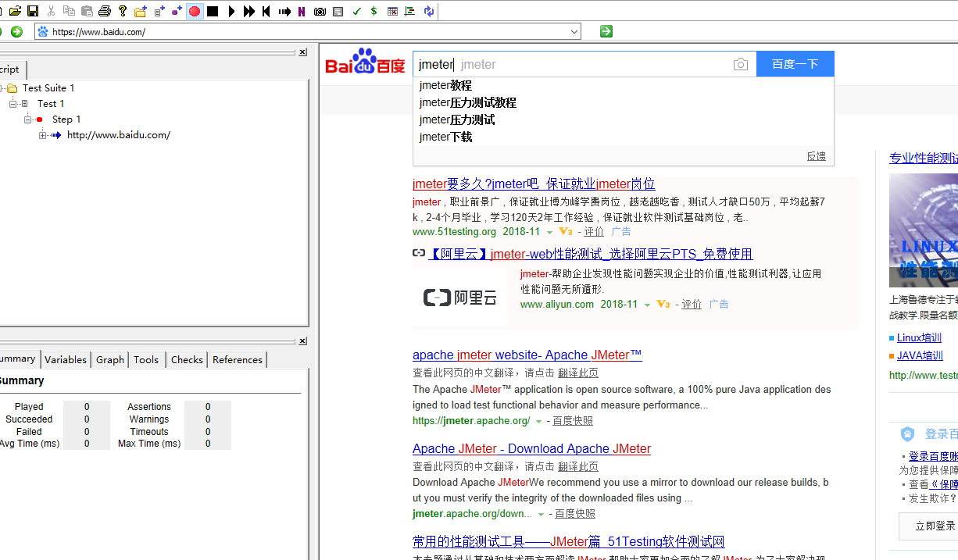
Task: Take a screenshot with the camera icon
Action: (320, 11)
